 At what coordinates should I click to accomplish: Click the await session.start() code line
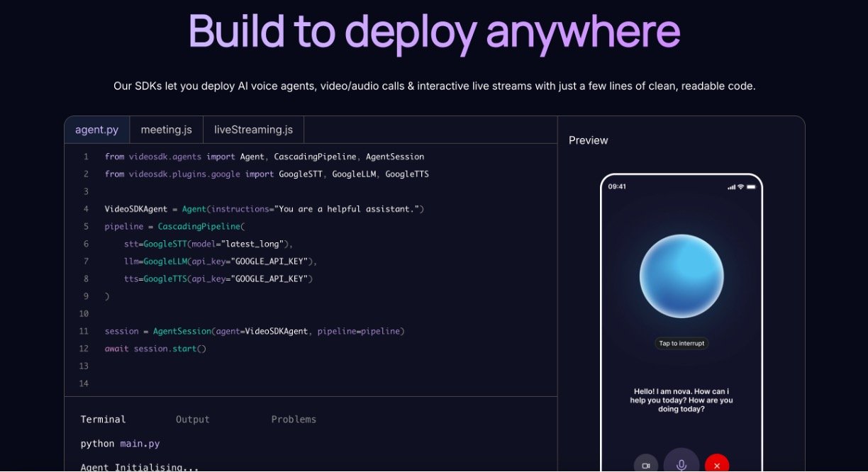coord(155,349)
